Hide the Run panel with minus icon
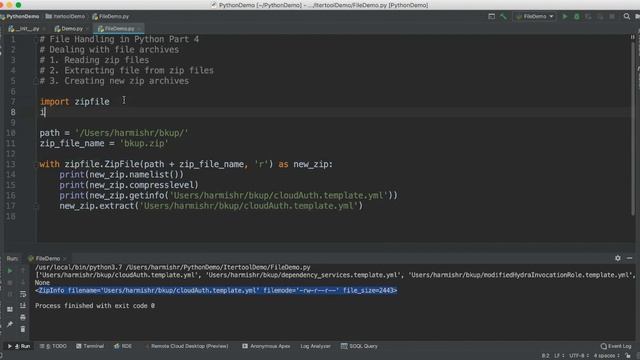This screenshot has height=360, width=640. coord(629,258)
